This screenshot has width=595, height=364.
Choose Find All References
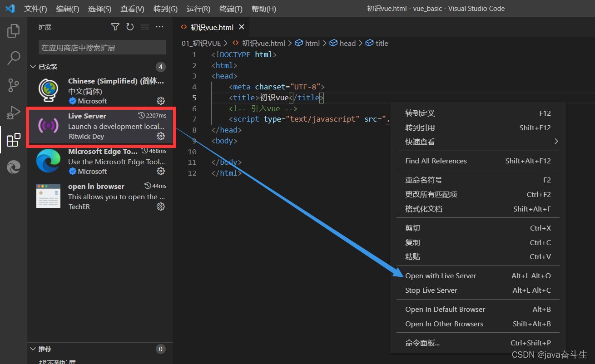pyautogui.click(x=478, y=161)
